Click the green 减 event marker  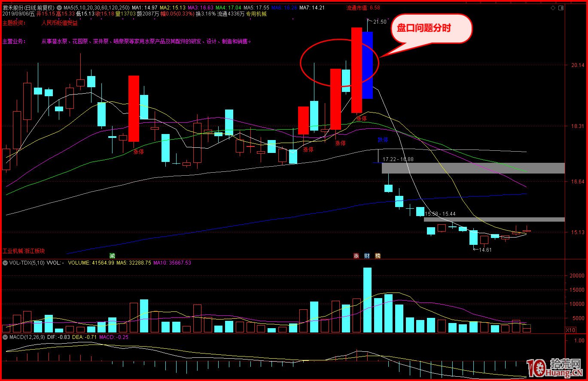(113, 256)
